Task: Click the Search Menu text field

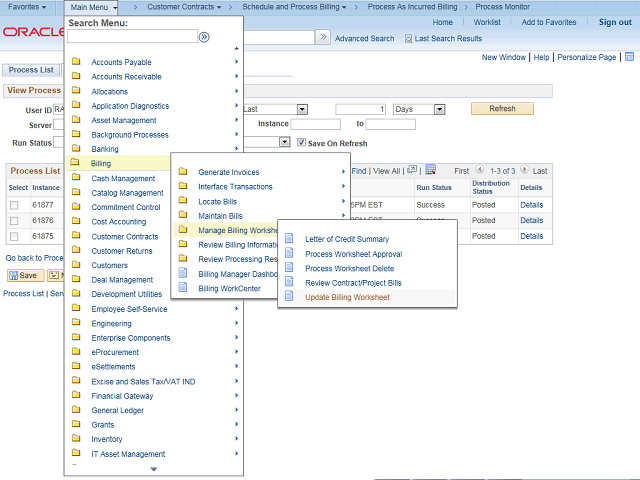Action: pos(132,37)
